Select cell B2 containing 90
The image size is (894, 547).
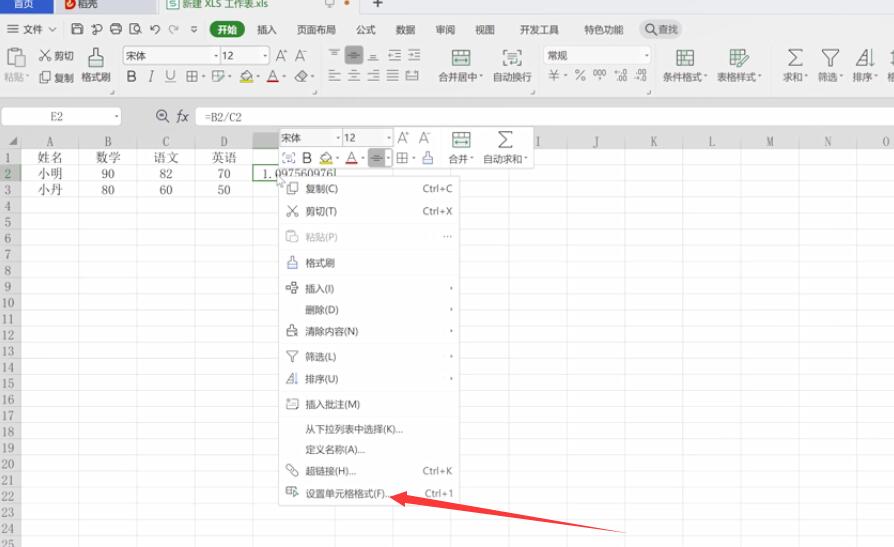click(x=108, y=174)
